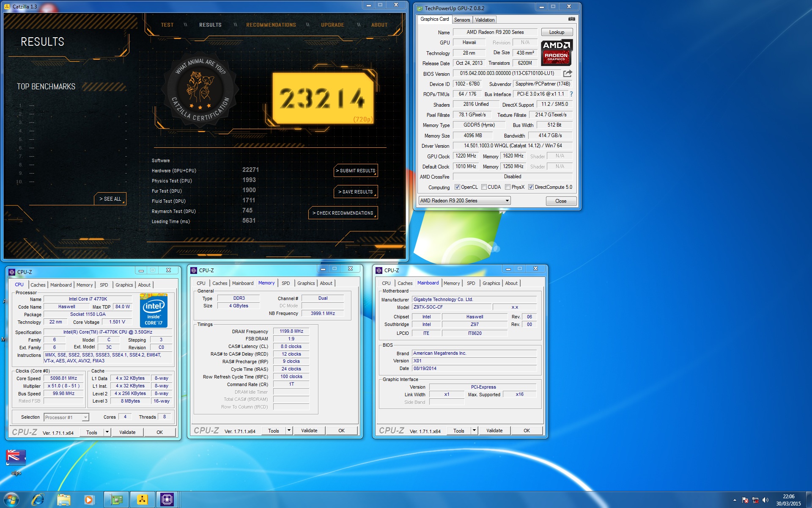This screenshot has width=812, height=508.
Task: Open the RECOMMENDATIONS tab in Catzilla
Action: pyautogui.click(x=271, y=25)
